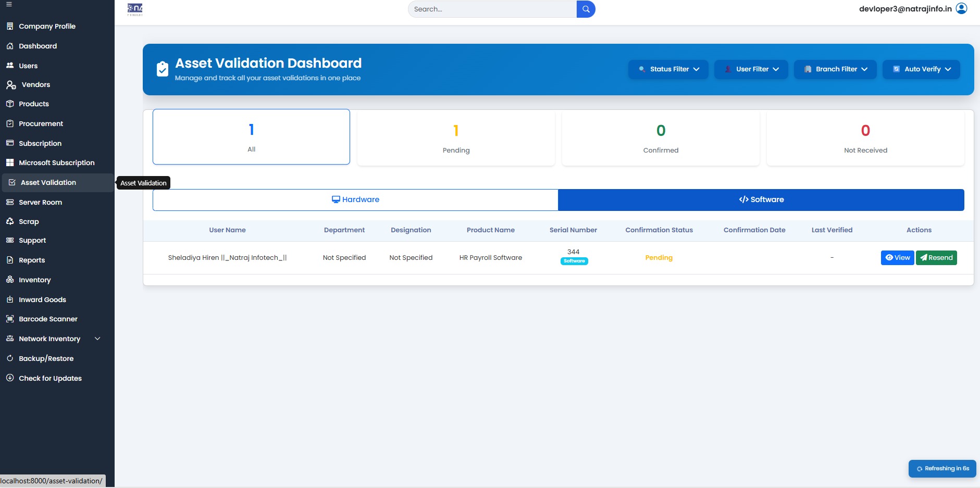Click the Network Inventory icon
Screen dimensions: 980x488
[x=10, y=339]
